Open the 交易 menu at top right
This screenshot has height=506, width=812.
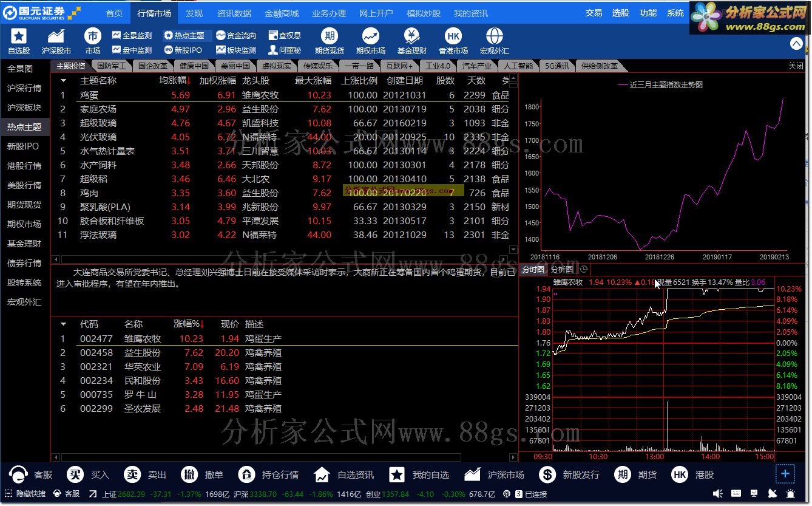(x=594, y=13)
